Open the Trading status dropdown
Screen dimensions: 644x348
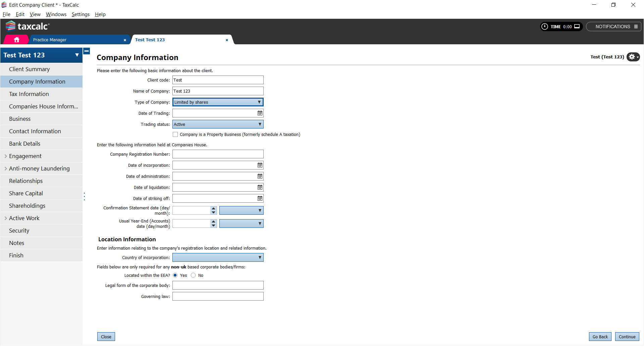pos(218,125)
